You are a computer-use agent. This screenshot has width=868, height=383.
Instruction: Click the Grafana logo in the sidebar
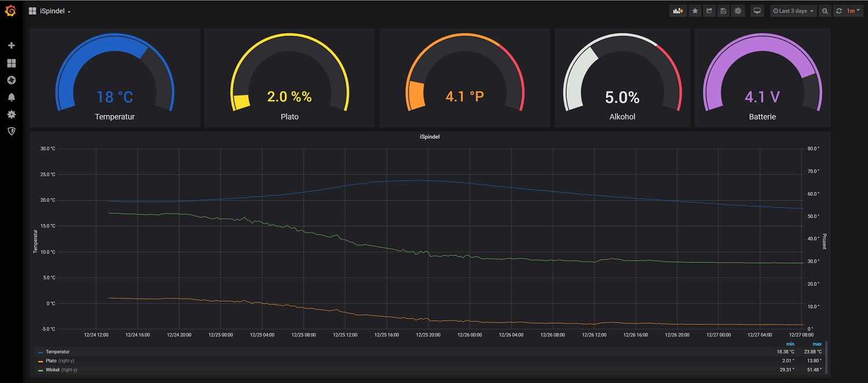[x=10, y=10]
